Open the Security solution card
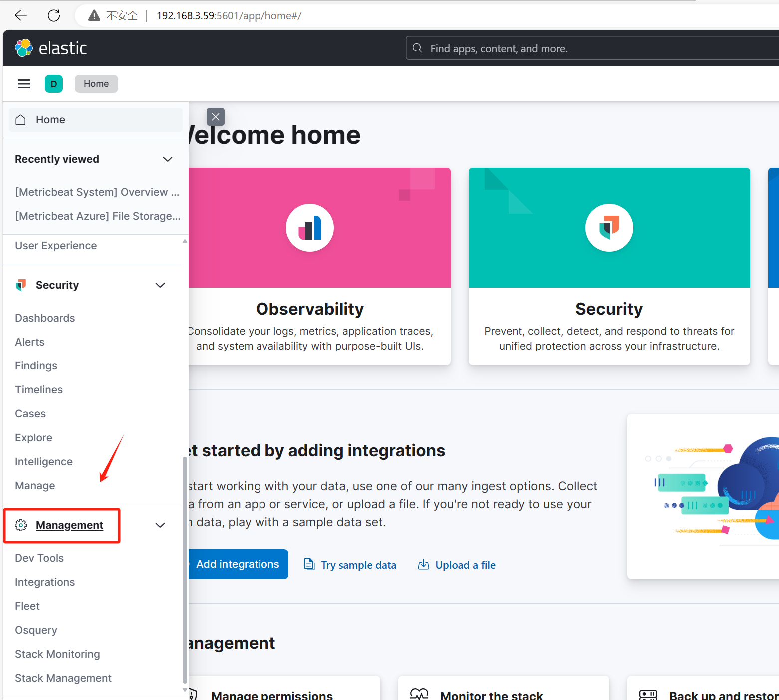The height and width of the screenshot is (700, 779). pyautogui.click(x=609, y=267)
